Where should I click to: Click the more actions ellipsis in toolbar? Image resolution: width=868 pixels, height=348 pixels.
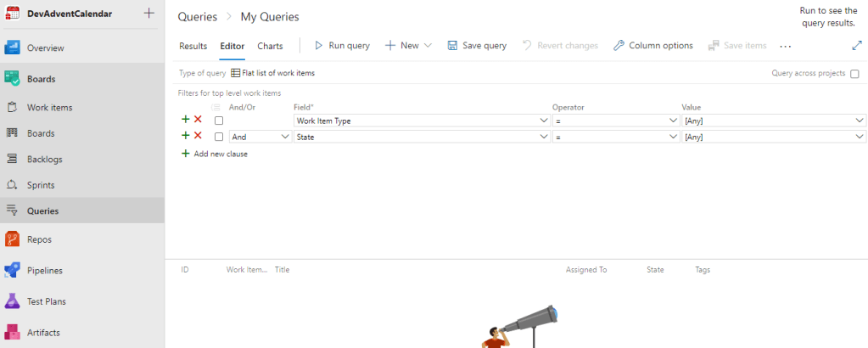pos(785,46)
